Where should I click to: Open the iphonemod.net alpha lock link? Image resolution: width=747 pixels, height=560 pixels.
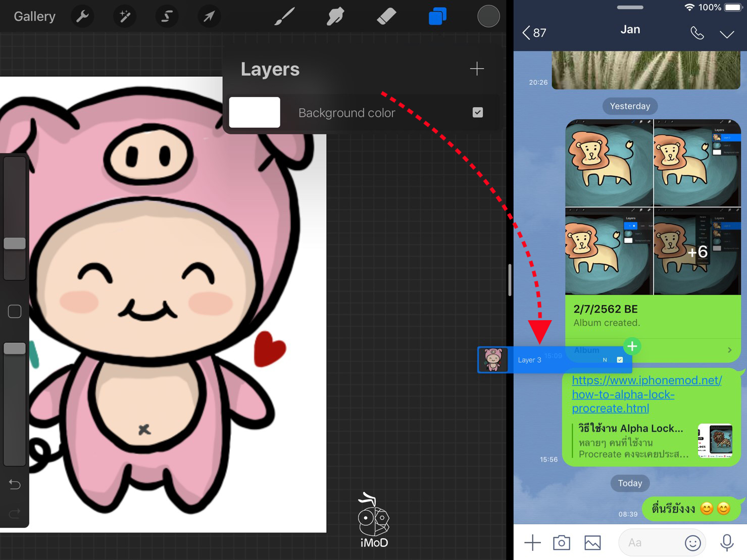click(x=646, y=394)
